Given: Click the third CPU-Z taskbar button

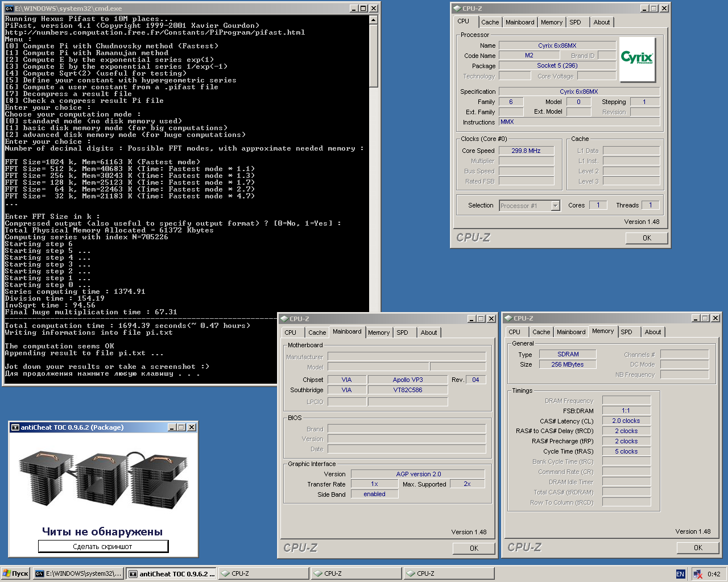Looking at the screenshot, I should click(x=449, y=573).
